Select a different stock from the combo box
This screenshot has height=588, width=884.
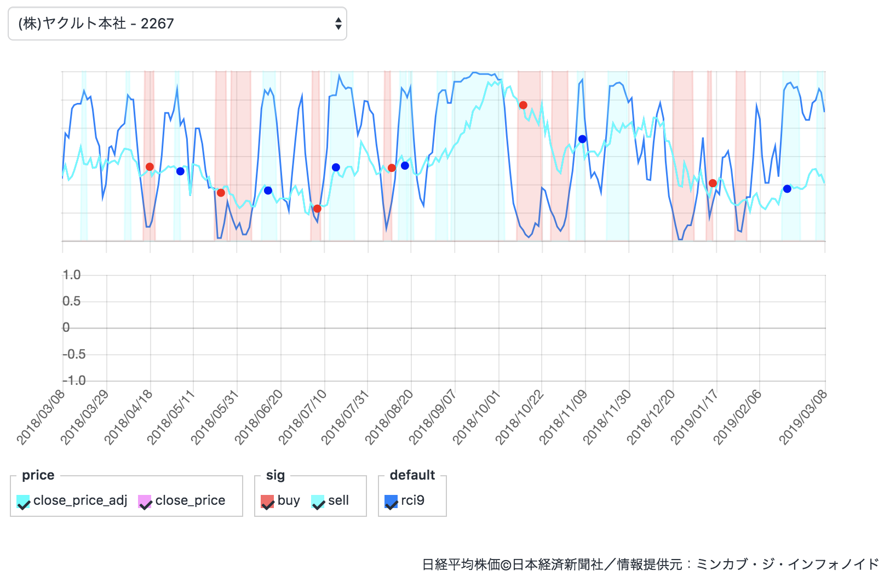pyautogui.click(x=175, y=24)
